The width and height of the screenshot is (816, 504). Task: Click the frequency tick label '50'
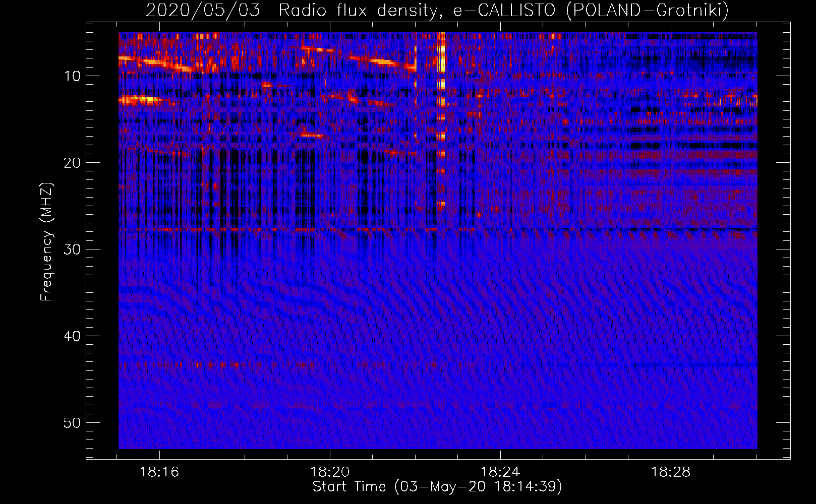click(72, 423)
